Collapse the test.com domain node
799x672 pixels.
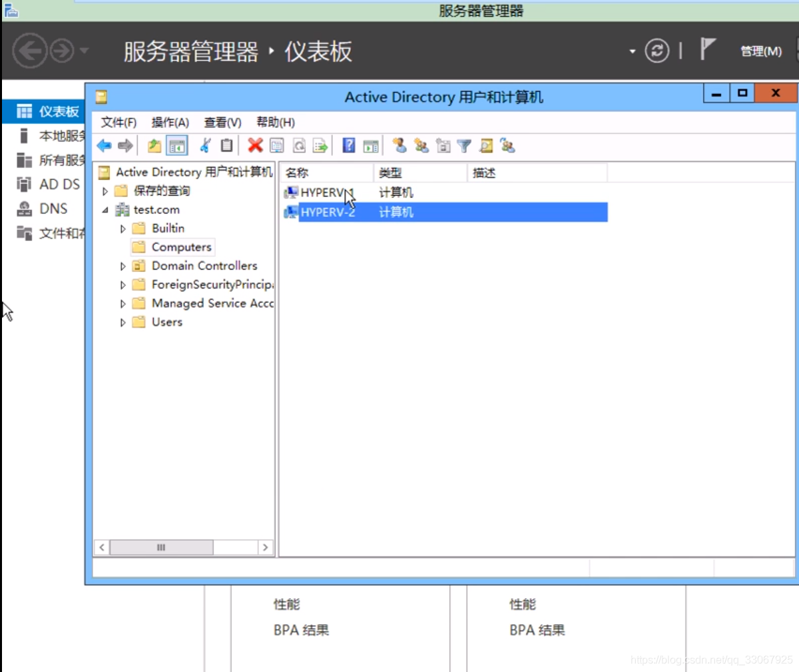pyautogui.click(x=105, y=210)
